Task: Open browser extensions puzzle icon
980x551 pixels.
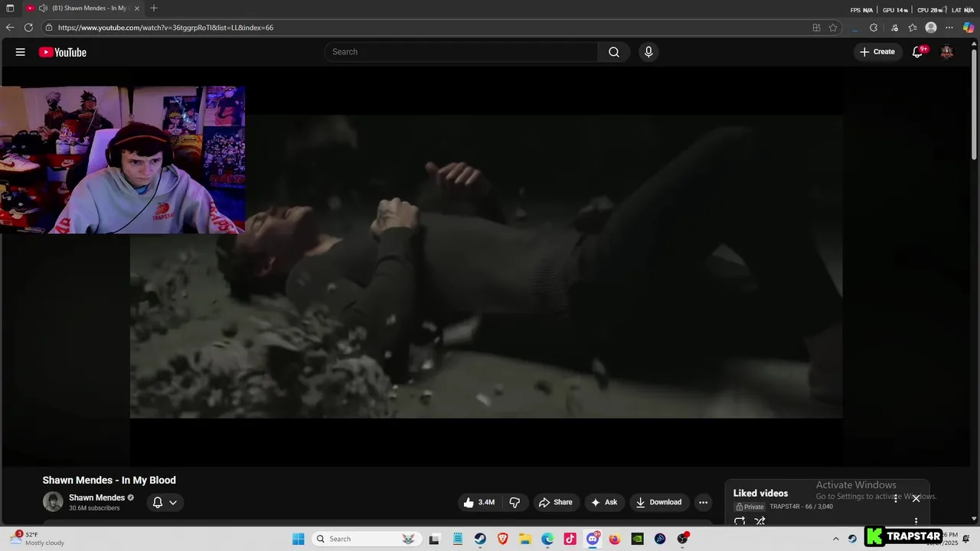Action: click(x=874, y=28)
